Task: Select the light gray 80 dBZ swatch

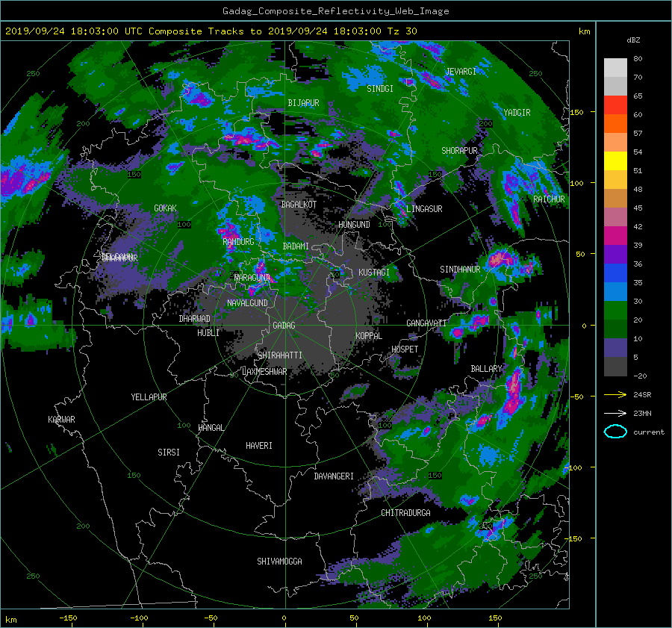Action: coord(615,67)
